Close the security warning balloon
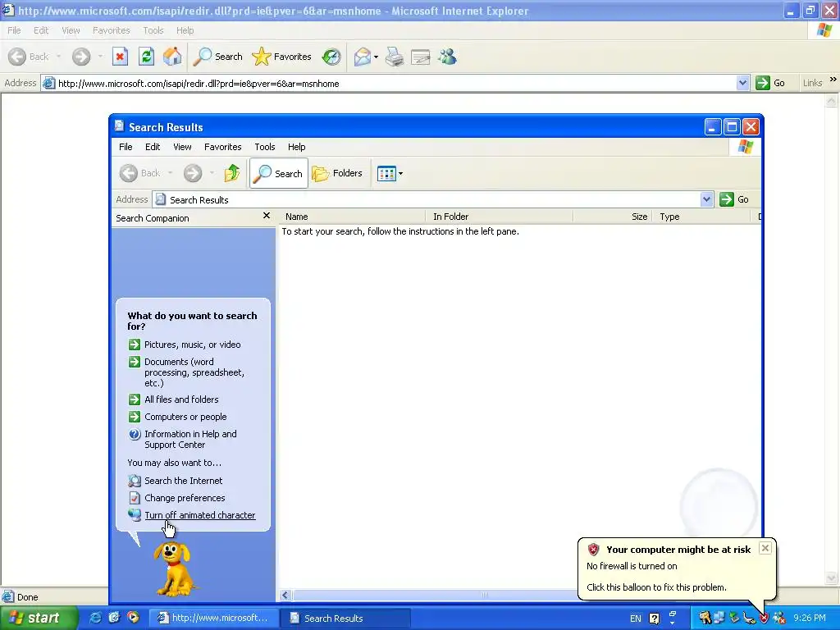This screenshot has width=840, height=630. point(765,548)
